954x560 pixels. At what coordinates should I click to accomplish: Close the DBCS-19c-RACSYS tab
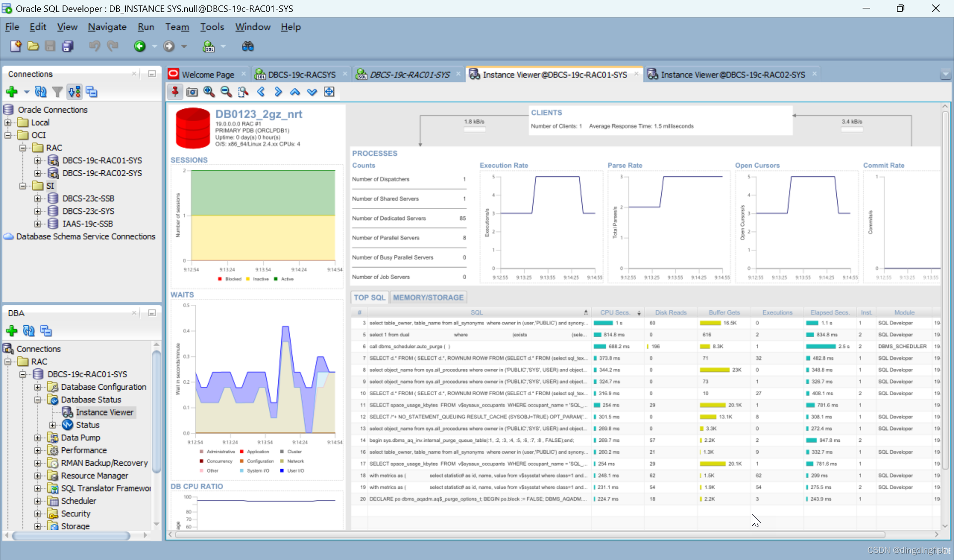coord(345,73)
